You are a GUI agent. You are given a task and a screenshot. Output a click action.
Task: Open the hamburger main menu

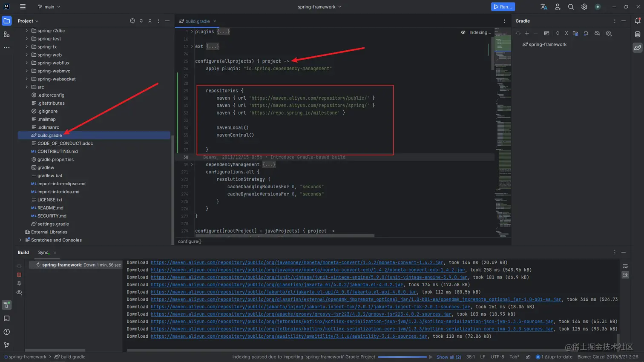point(22,6)
